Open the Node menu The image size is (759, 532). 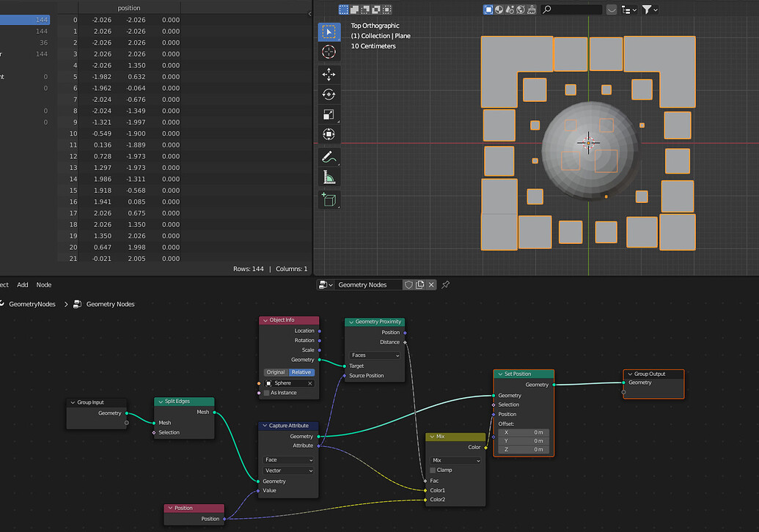point(43,284)
